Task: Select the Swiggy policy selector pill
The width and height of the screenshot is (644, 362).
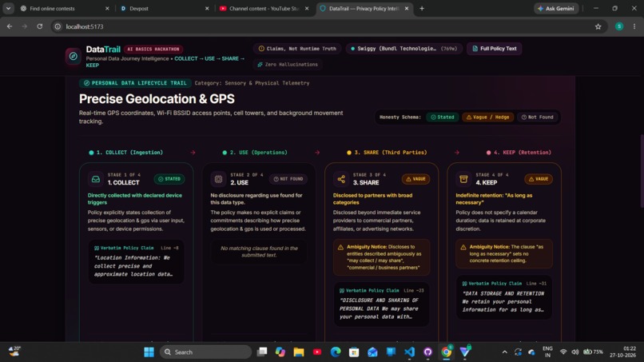Action: click(404, 49)
